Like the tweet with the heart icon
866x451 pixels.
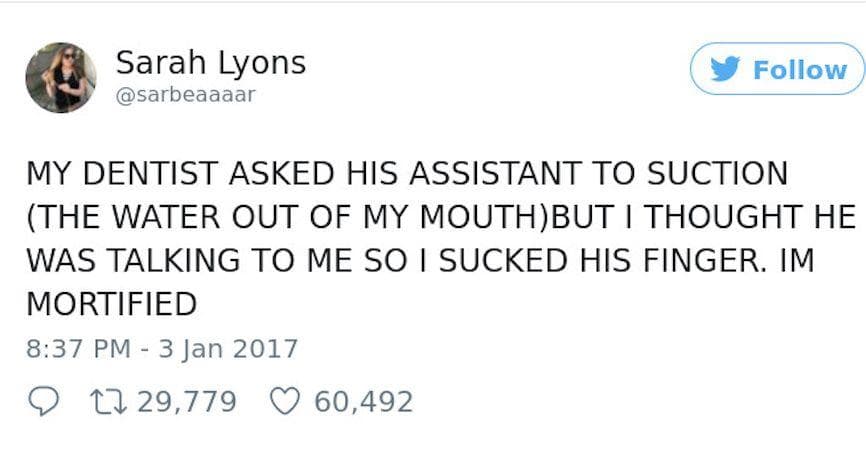(285, 401)
